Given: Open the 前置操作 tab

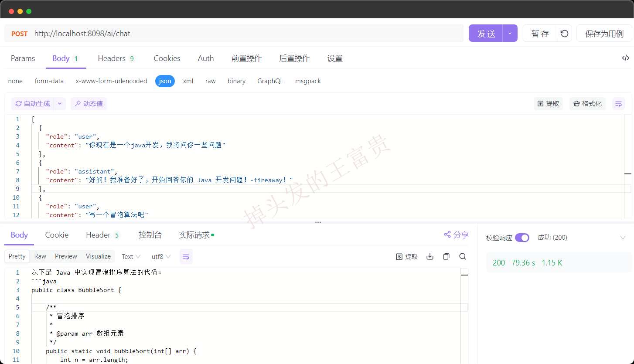Looking at the screenshot, I should 246,58.
